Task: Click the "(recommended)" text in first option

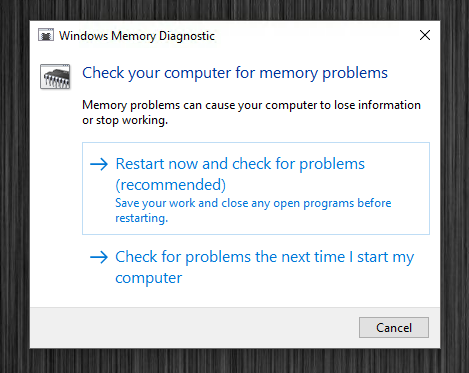Action: [171, 185]
